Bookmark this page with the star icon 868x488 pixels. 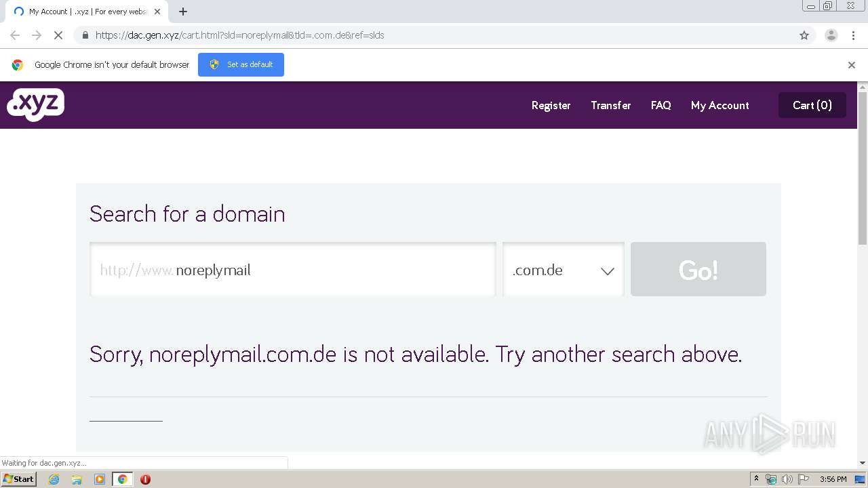804,35
